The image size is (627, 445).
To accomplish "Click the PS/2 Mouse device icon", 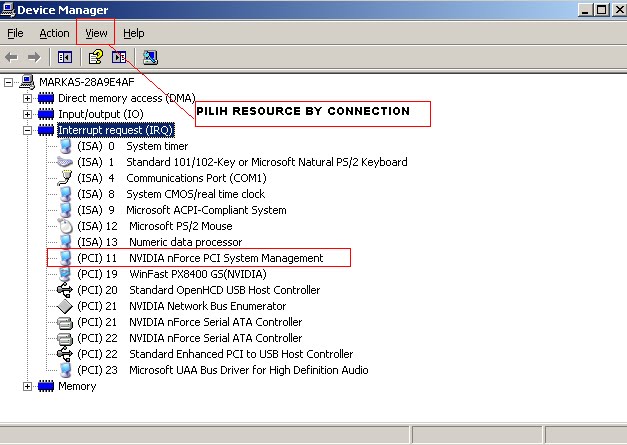I will 65,226.
